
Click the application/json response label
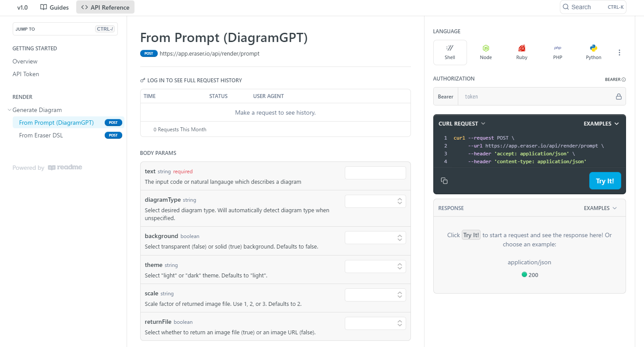[529, 262]
